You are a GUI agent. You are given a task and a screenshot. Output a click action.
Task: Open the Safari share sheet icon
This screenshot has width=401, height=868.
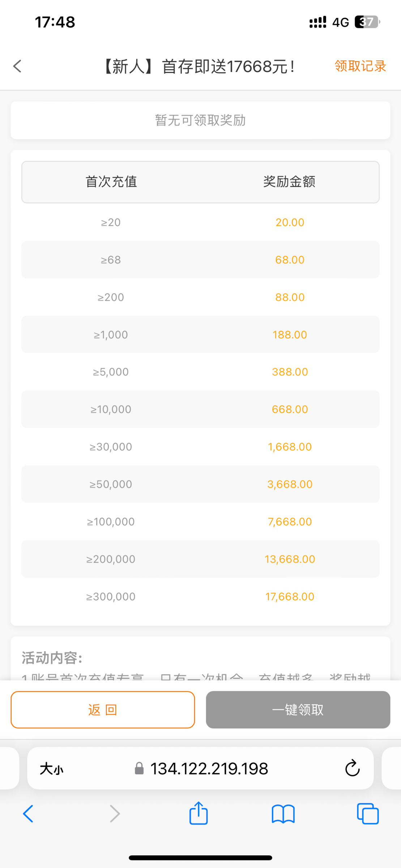pyautogui.click(x=199, y=813)
